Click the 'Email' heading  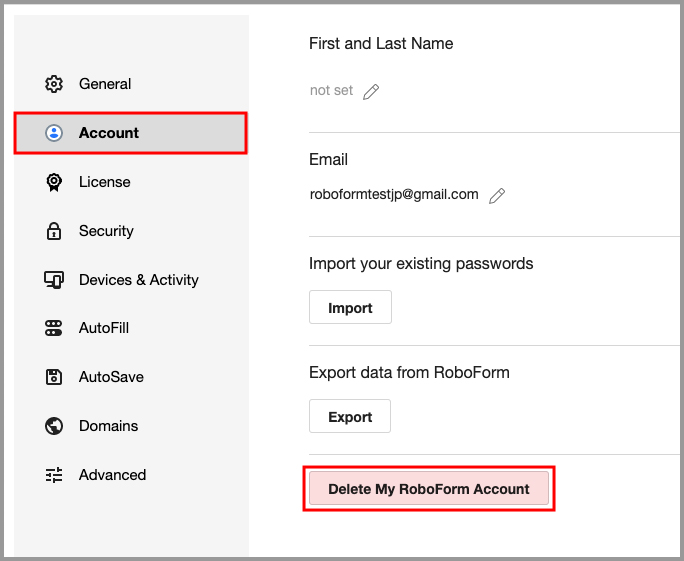click(328, 160)
